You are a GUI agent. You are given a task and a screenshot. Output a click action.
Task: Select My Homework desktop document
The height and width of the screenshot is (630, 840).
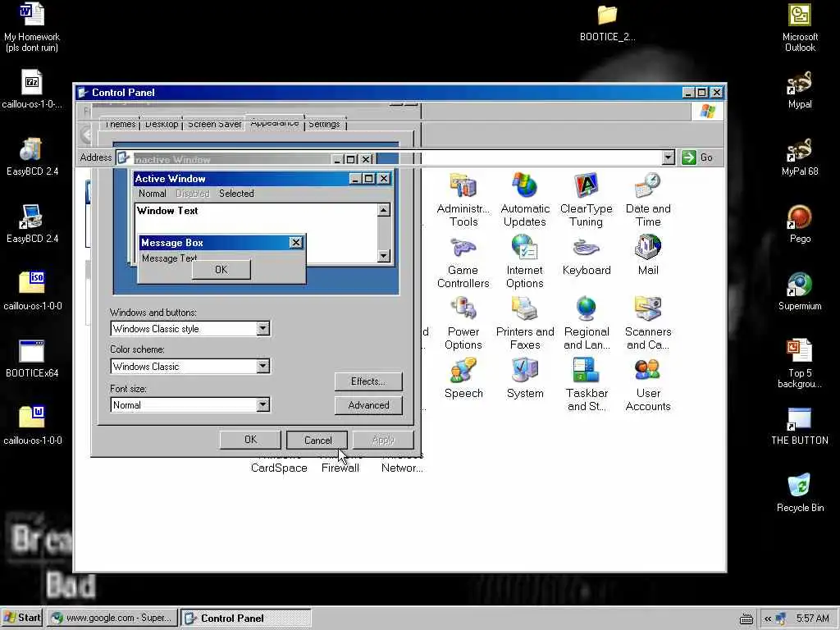32,27
